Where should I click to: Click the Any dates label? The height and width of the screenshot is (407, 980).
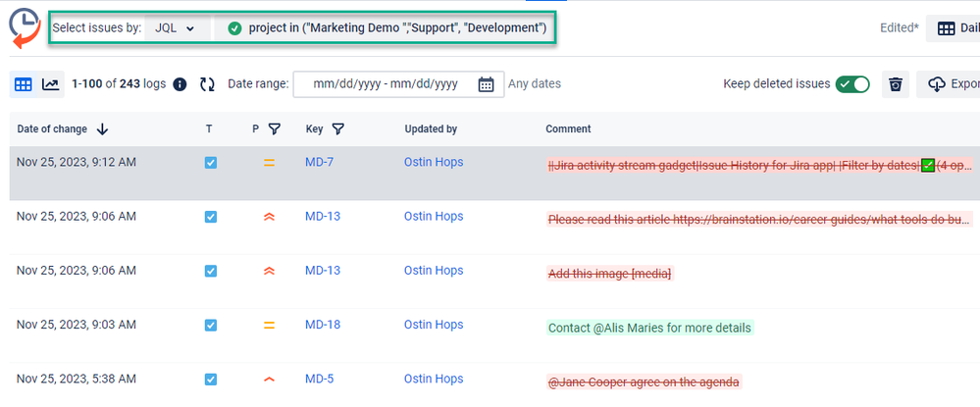pos(535,83)
